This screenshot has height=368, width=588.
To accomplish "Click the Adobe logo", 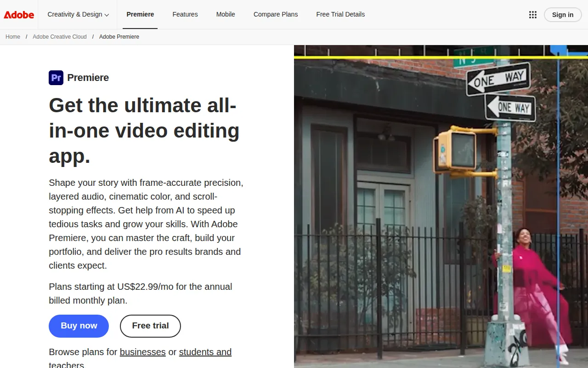I will click(x=19, y=15).
